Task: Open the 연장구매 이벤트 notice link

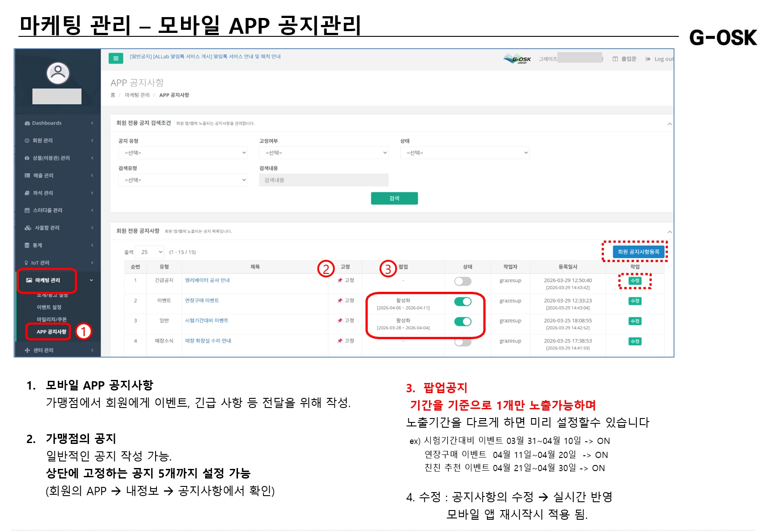Action: click(x=202, y=301)
